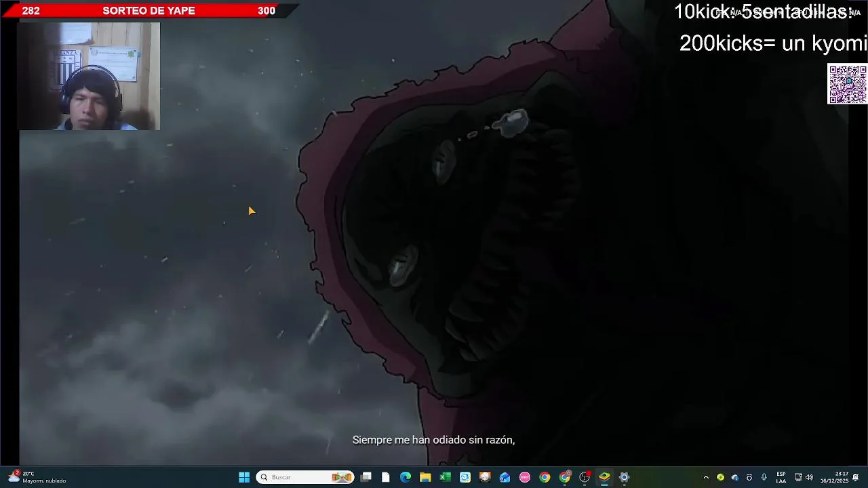The image size is (868, 488).
Task: Open File Explorer from the taskbar
Action: coord(425,477)
